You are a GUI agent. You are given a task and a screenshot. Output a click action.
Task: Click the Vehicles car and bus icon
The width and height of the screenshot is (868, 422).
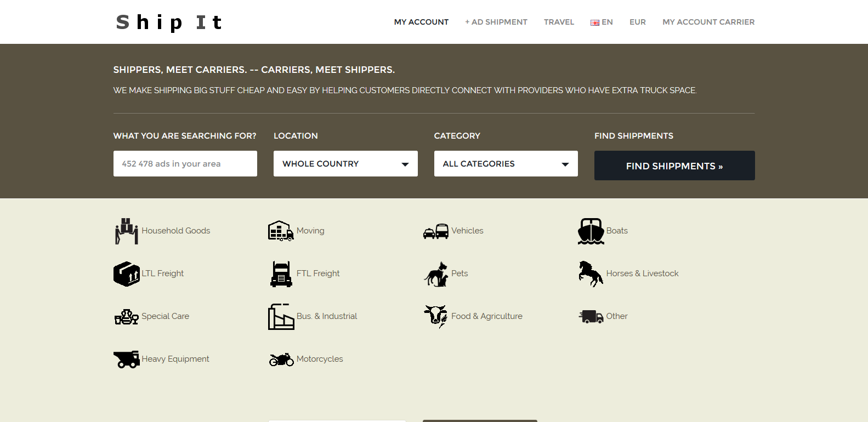click(x=436, y=231)
